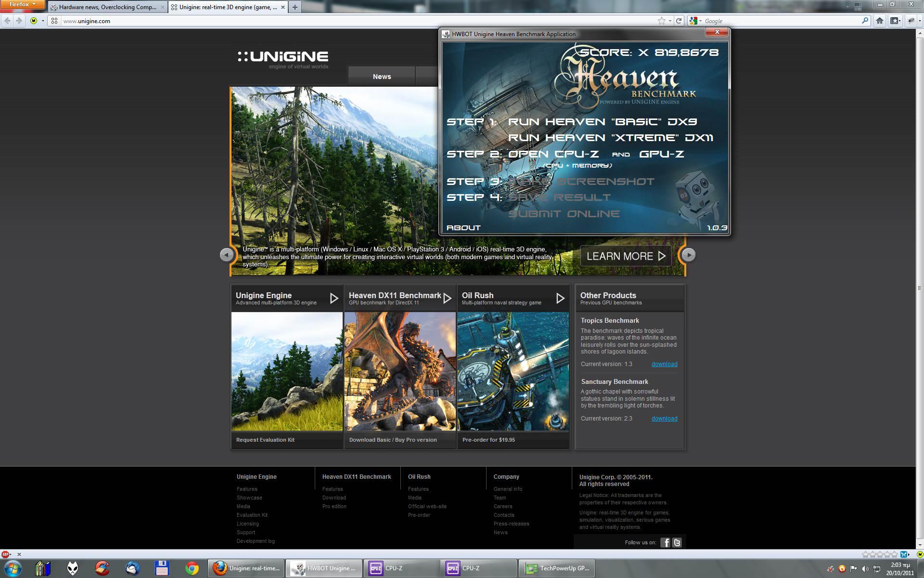This screenshot has height=578, width=924.
Task: Open Pro edition footer link
Action: pos(334,506)
